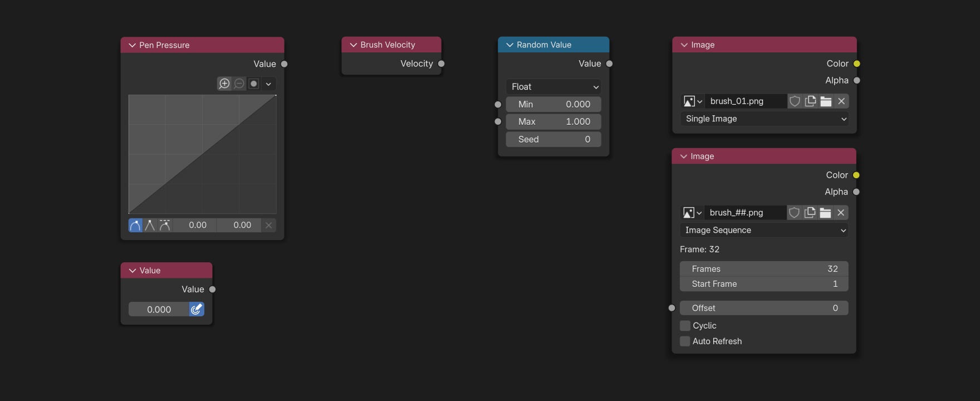Screen dimensions: 980x401
Task: Zoom in on the Pen Pressure curve
Action: pos(224,84)
